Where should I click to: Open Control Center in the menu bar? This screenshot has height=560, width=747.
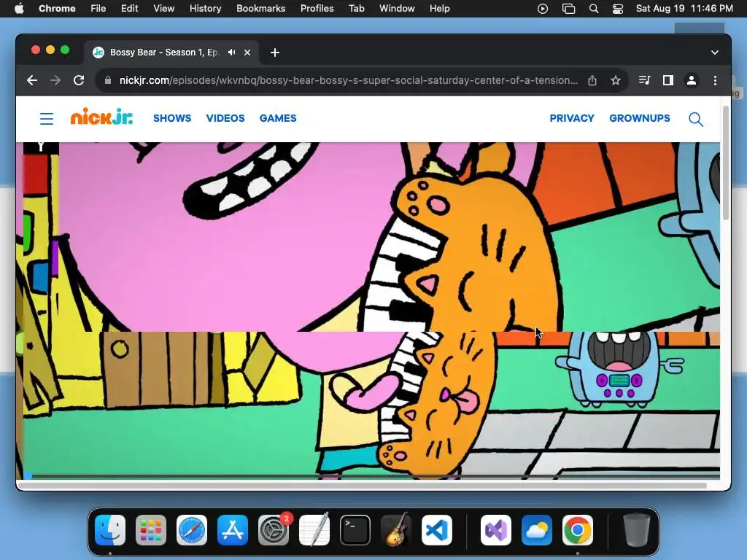click(x=618, y=9)
